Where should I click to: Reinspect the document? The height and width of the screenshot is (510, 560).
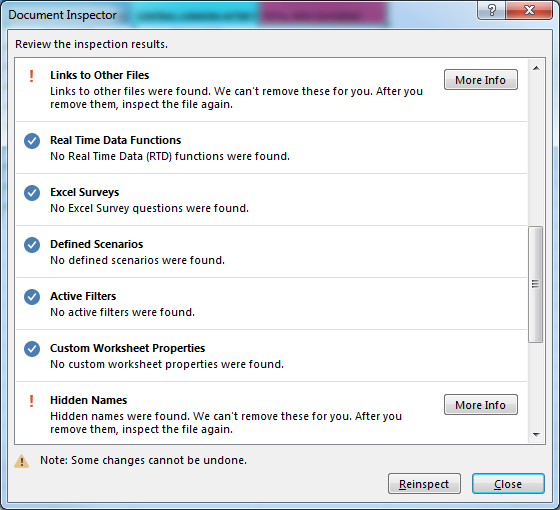(424, 484)
